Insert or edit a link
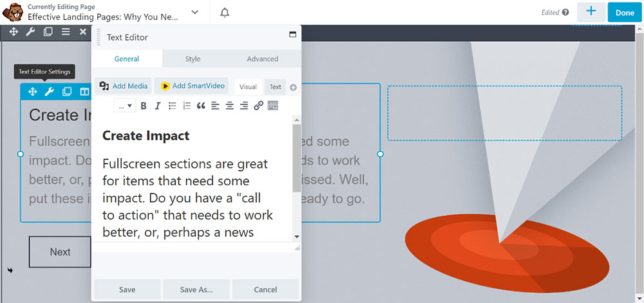Image resolution: width=644 pixels, height=303 pixels. pos(258,106)
